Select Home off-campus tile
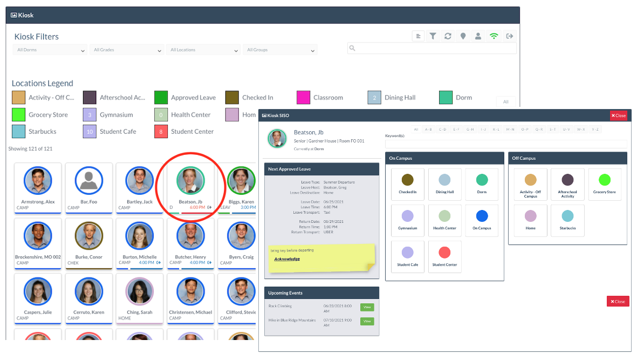The image size is (644, 360). 530,220
